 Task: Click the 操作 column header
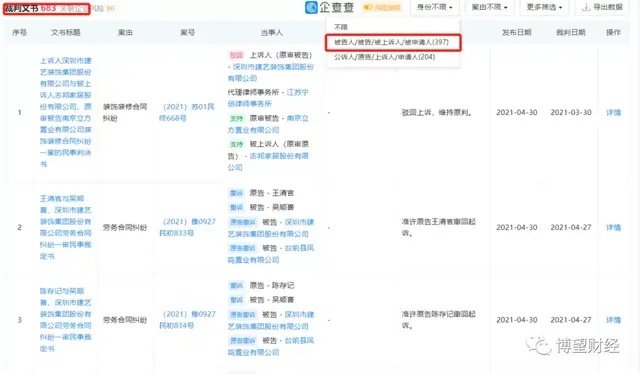[x=613, y=33]
